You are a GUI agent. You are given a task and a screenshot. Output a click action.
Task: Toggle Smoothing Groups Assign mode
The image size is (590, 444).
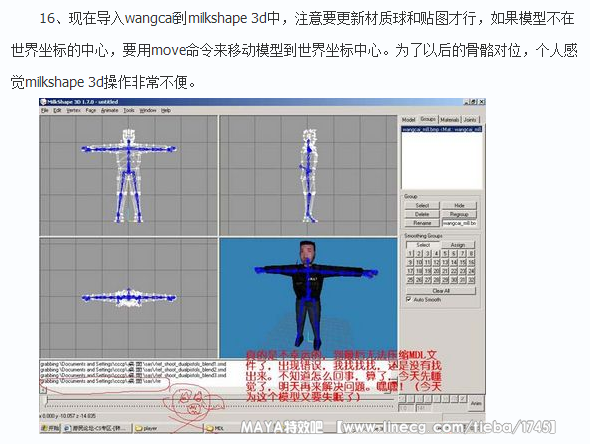pos(458,245)
